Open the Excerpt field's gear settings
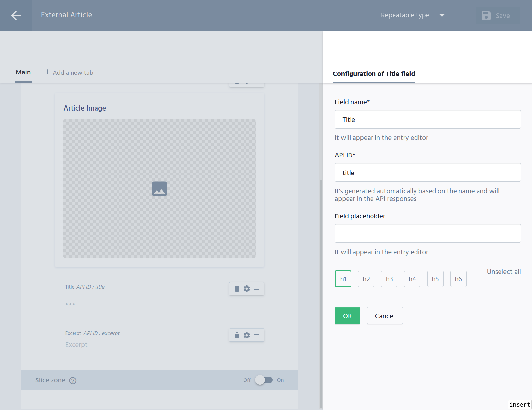Image resolution: width=532 pixels, height=410 pixels. (x=246, y=335)
